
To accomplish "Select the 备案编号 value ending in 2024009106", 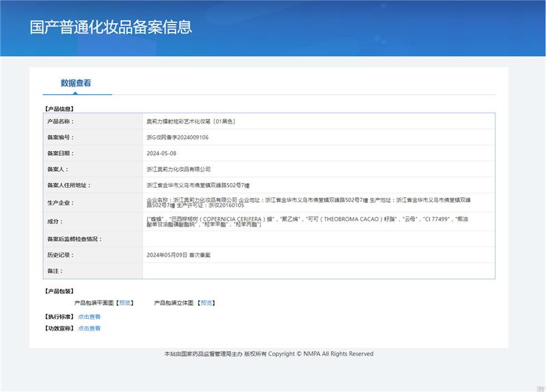I will pos(178,137).
